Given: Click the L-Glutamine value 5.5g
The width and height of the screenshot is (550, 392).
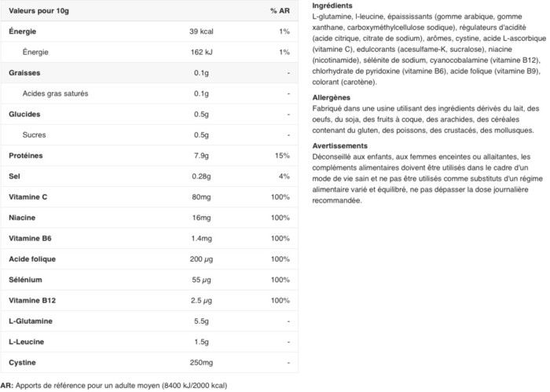Looking at the screenshot, I should click(x=201, y=321).
